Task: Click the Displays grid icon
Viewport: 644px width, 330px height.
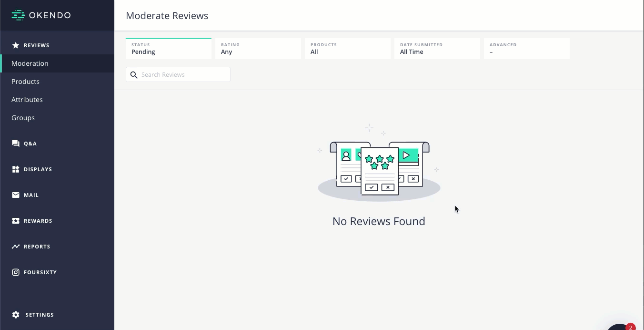Action: pos(16,169)
